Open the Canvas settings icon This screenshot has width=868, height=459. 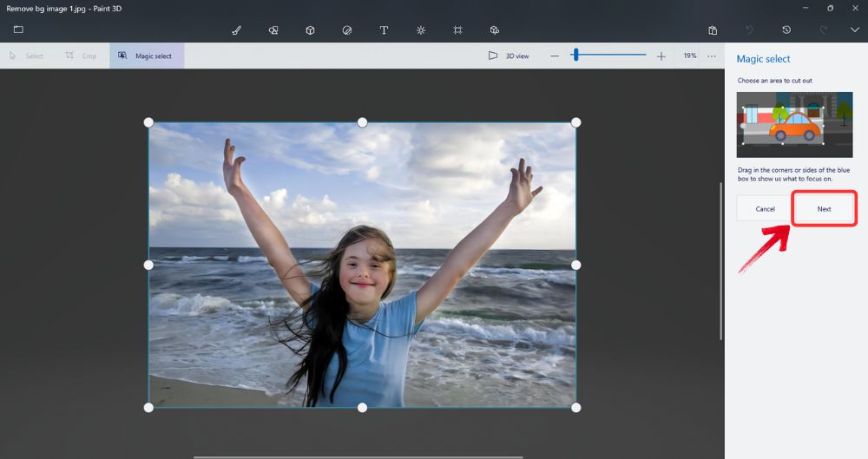coord(457,30)
